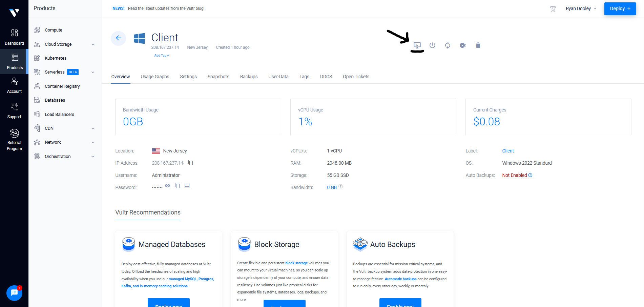Destroy the server with trash icon
The height and width of the screenshot is (307, 644).
point(478,45)
